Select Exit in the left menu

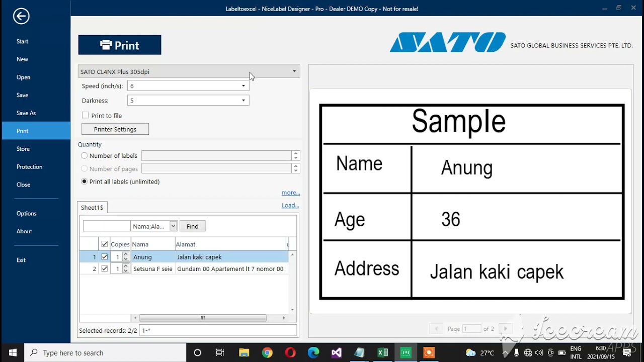pos(21,260)
